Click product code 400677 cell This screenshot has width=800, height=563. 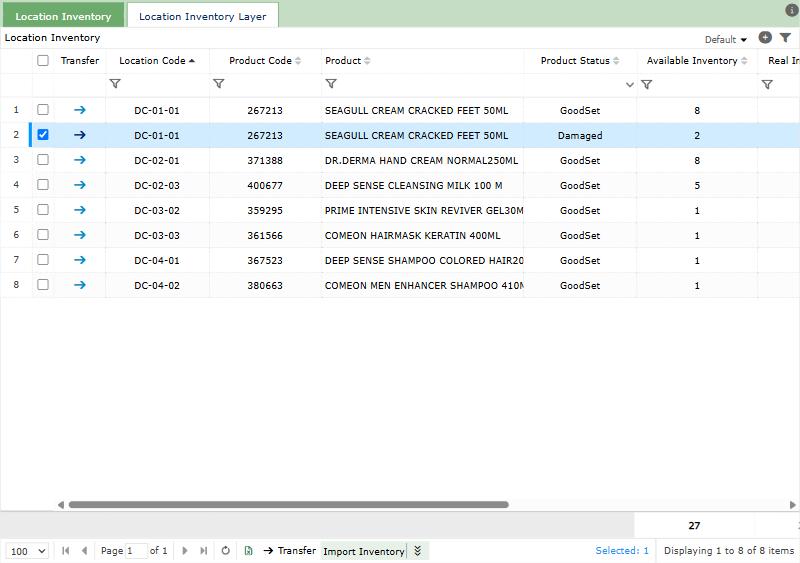[x=265, y=185]
